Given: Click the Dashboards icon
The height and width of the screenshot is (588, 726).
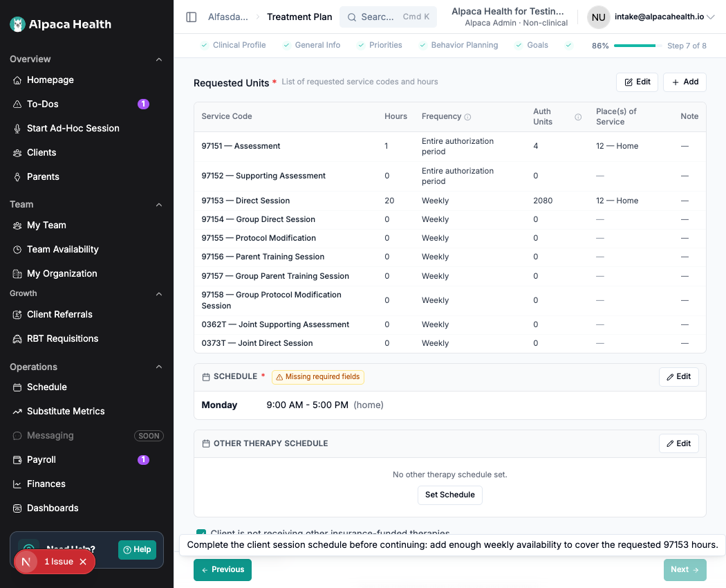Looking at the screenshot, I should (17, 508).
